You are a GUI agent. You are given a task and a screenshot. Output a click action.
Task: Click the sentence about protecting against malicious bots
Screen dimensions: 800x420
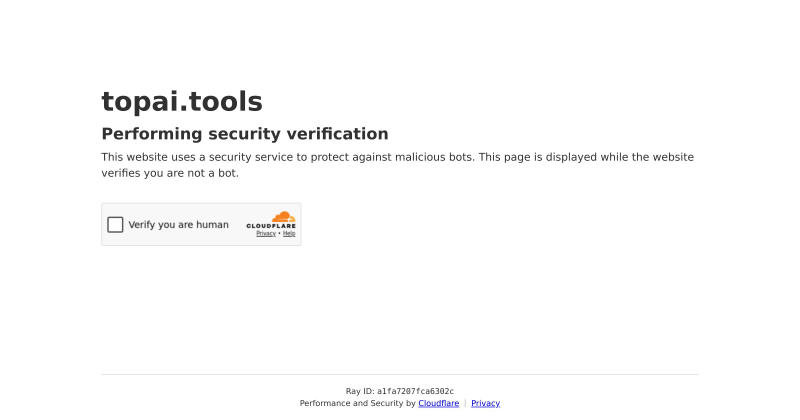[288, 157]
